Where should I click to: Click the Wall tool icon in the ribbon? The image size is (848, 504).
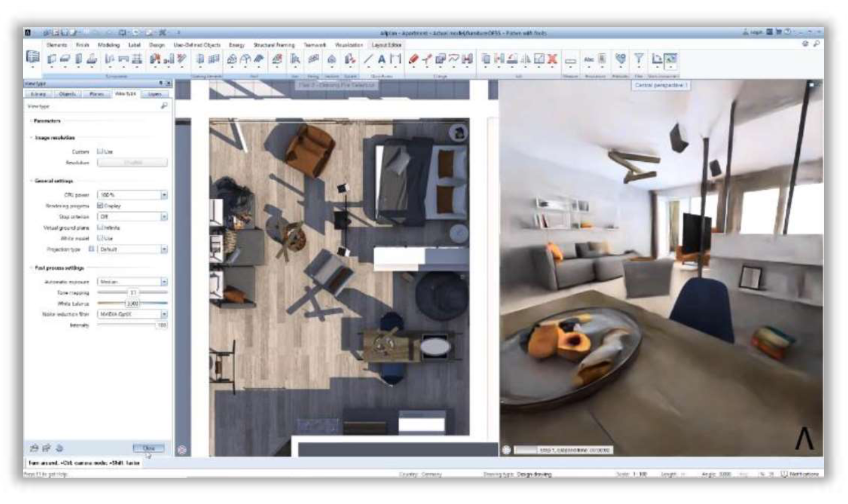click(x=52, y=59)
